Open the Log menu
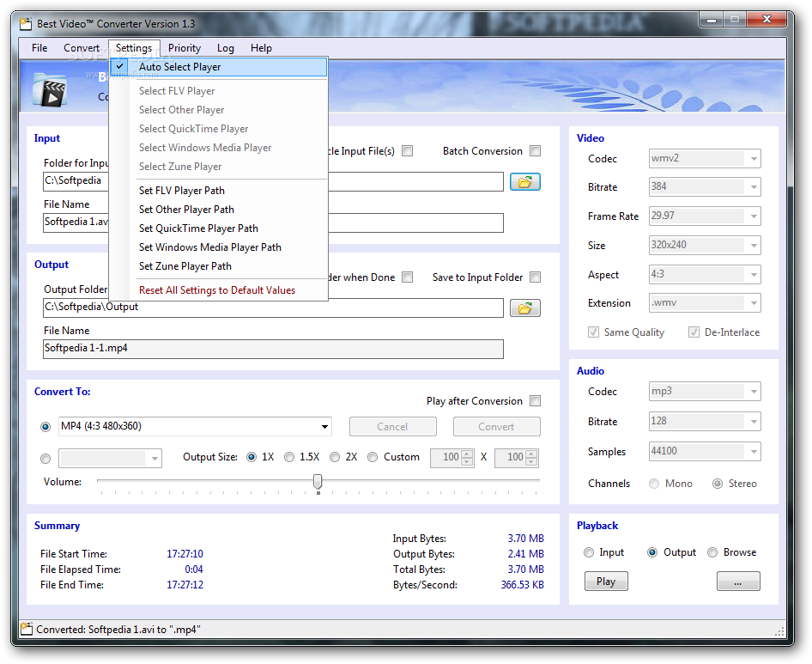 coord(225,48)
